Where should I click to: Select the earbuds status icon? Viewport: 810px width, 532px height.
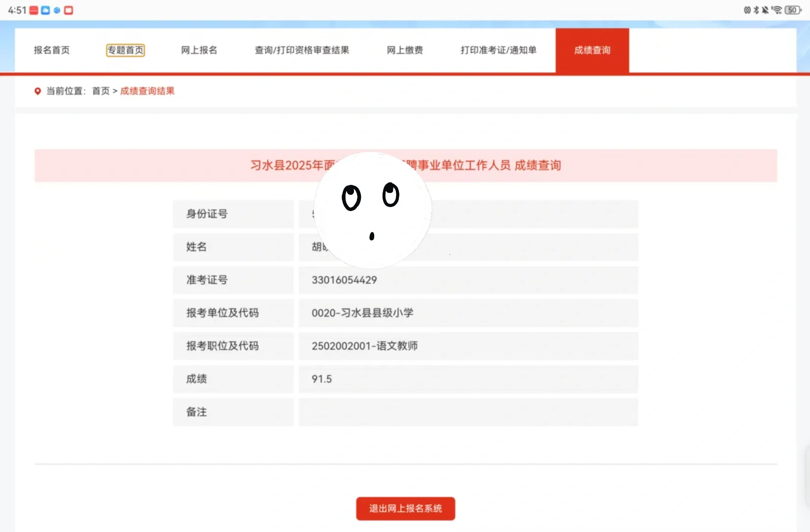tap(747, 10)
